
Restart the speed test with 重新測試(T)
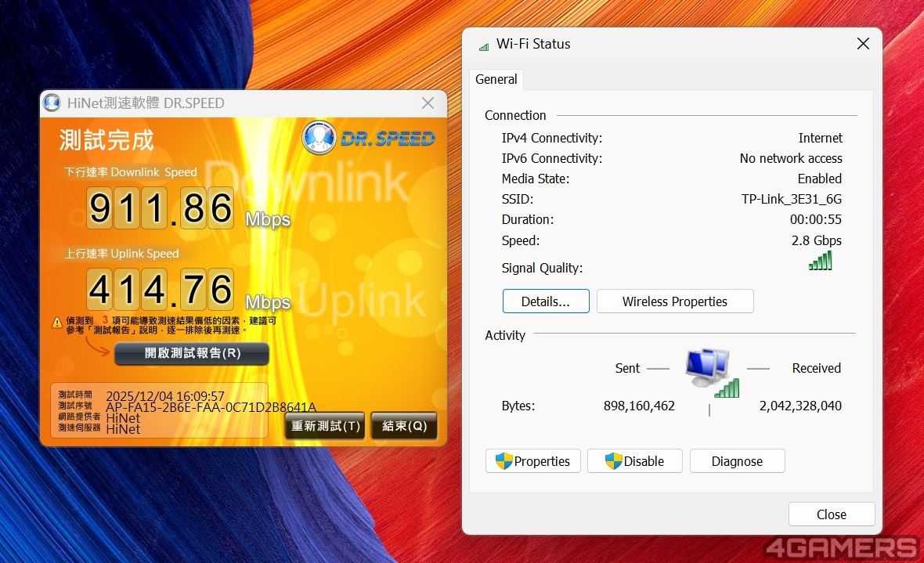[325, 426]
